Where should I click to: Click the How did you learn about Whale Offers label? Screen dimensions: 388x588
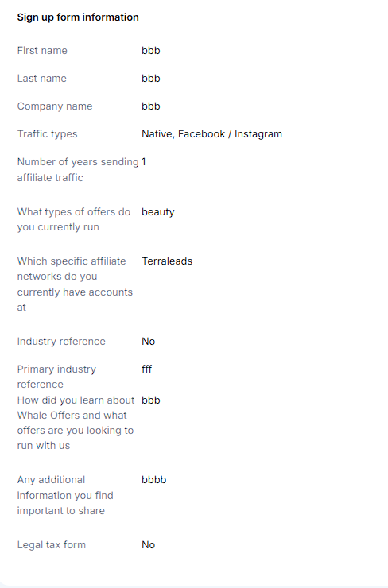pyautogui.click(x=76, y=423)
